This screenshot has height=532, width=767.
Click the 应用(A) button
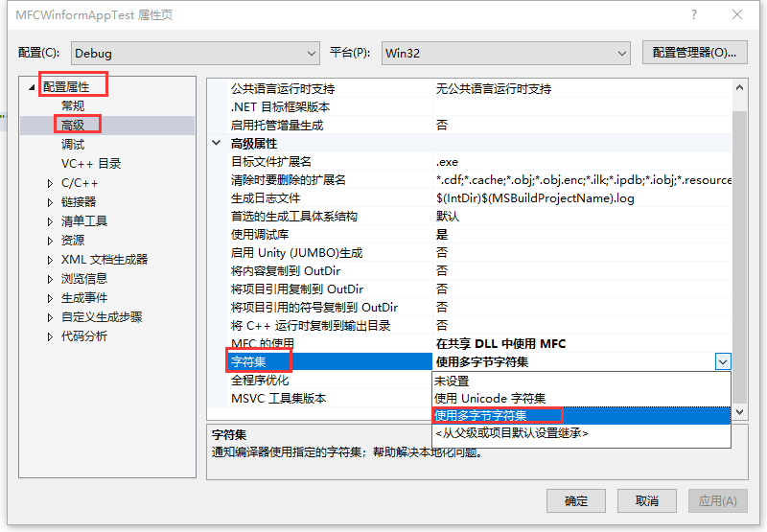[x=717, y=500]
